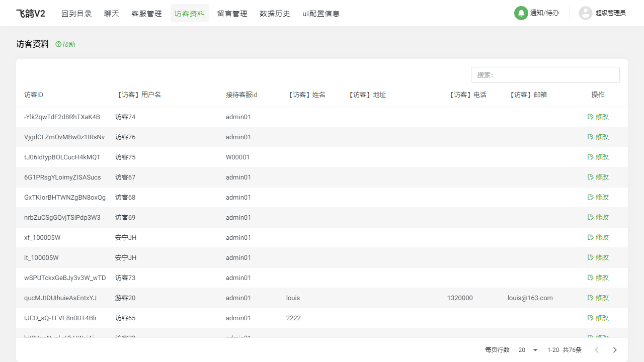This screenshot has height=362, width=644.
Task: Sort by the 访客ID column header
Action: click(34, 95)
